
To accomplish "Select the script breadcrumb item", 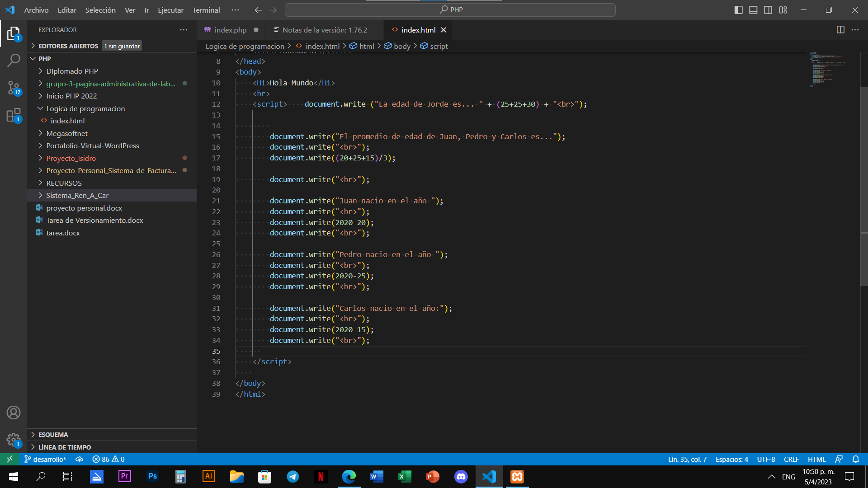I will pos(434,46).
